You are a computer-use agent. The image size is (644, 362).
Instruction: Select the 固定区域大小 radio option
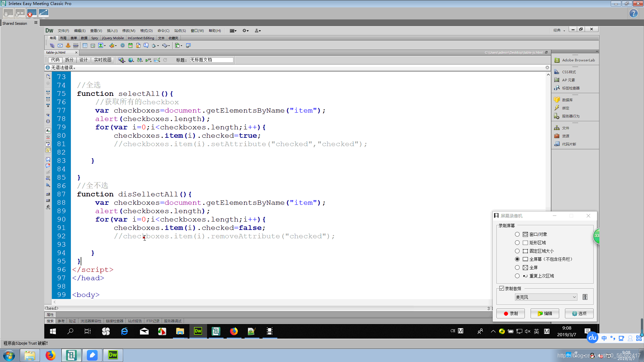click(x=517, y=251)
